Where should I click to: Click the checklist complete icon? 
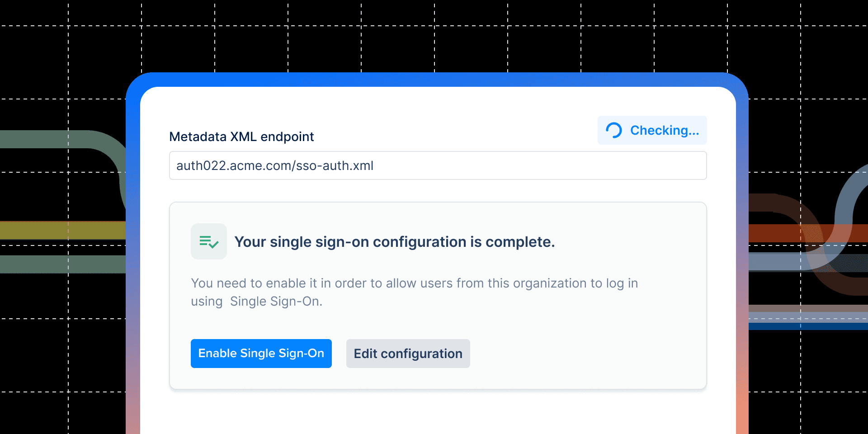209,241
